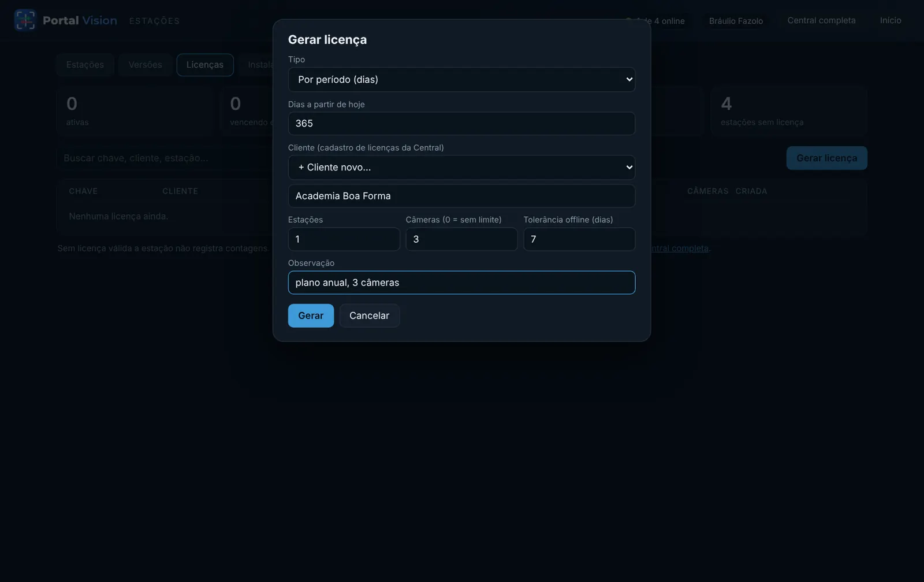Click the Observação text field
Screen dimensions: 924x582
461,283
